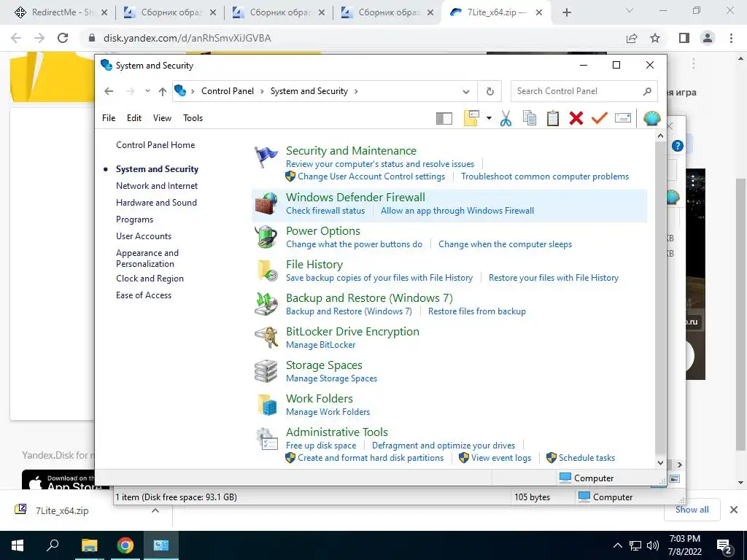747x560 pixels.
Task: Expand the chevron after System and Security breadcrumb
Action: [x=356, y=91]
